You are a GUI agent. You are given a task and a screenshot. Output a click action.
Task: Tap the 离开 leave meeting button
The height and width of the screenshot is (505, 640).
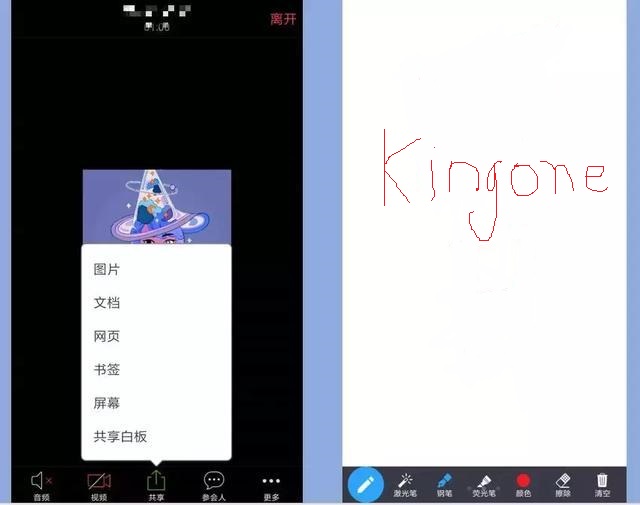tap(283, 19)
